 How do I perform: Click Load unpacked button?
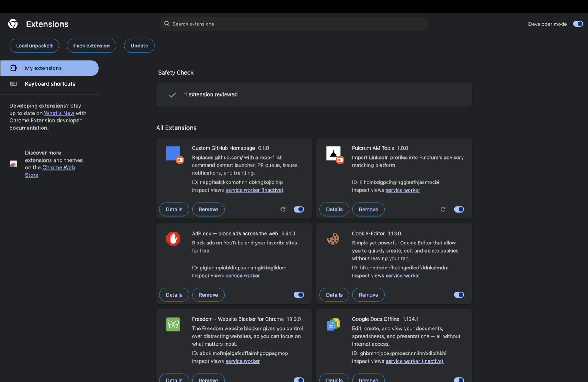pyautogui.click(x=34, y=46)
